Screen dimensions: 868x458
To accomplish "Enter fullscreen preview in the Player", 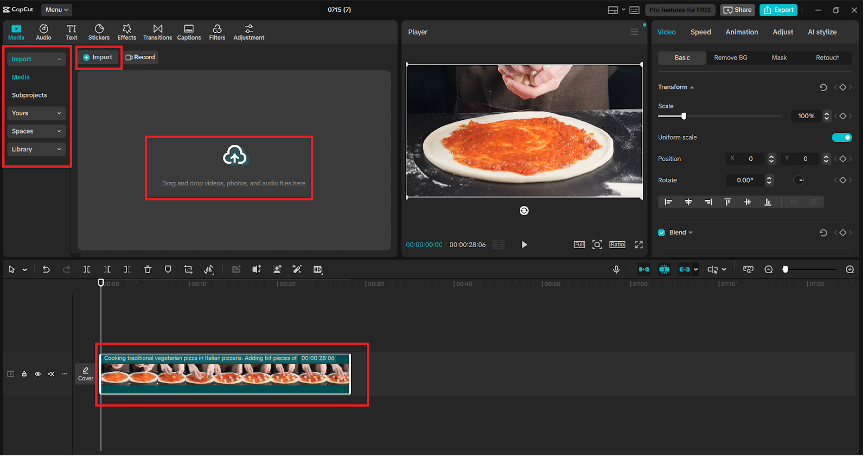I will 639,244.
